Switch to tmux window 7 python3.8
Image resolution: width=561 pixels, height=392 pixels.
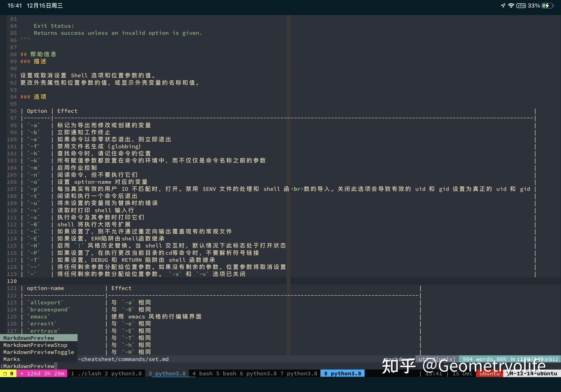299,373
